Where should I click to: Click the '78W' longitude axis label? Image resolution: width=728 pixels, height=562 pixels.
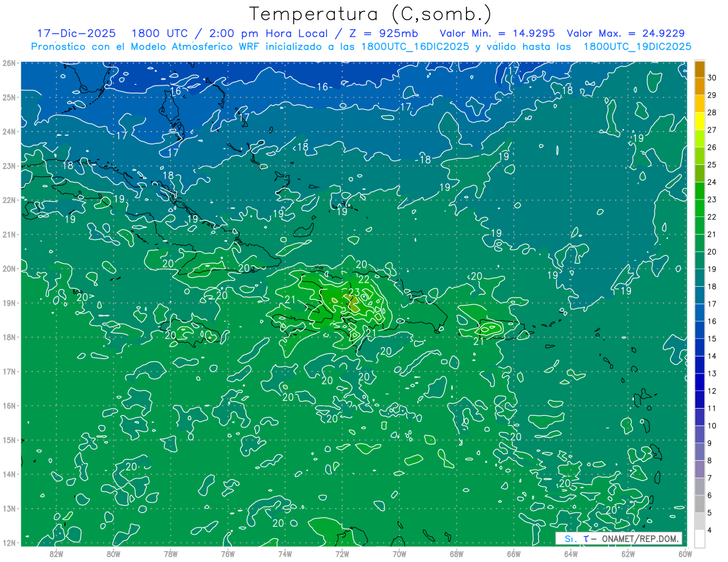coord(170,553)
